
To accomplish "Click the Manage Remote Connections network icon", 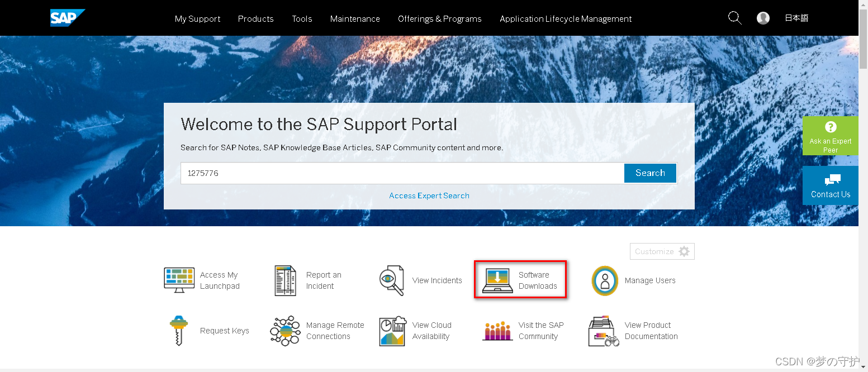I will click(285, 331).
